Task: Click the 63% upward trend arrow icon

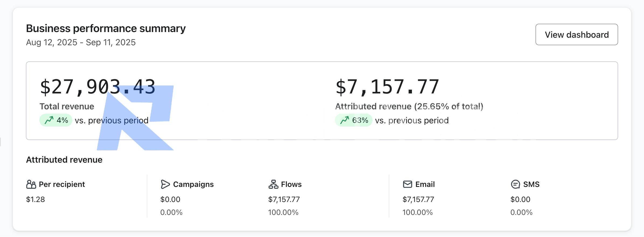Action: 345,120
